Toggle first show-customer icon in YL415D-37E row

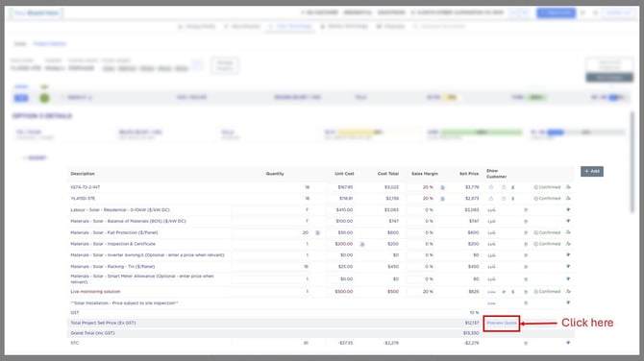[491, 199]
